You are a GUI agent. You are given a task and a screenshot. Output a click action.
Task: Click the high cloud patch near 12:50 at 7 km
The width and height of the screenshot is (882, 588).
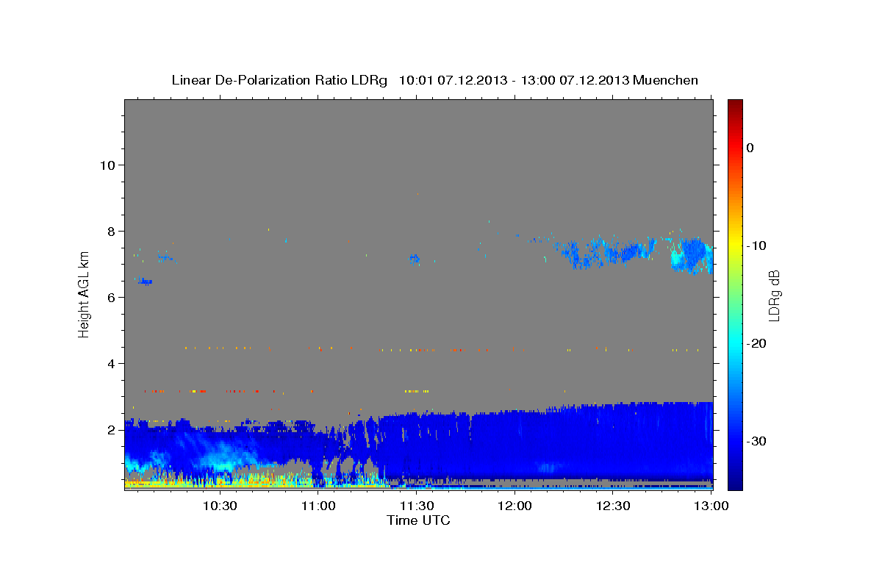pos(691,255)
